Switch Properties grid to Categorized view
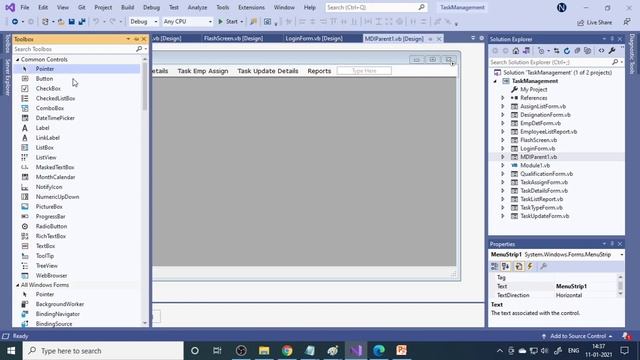The width and height of the screenshot is (640, 360). [494, 267]
